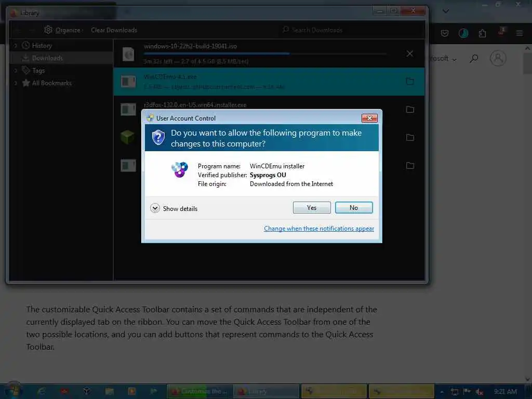
Task: Deny the installer by clicking No
Action: pos(353,208)
